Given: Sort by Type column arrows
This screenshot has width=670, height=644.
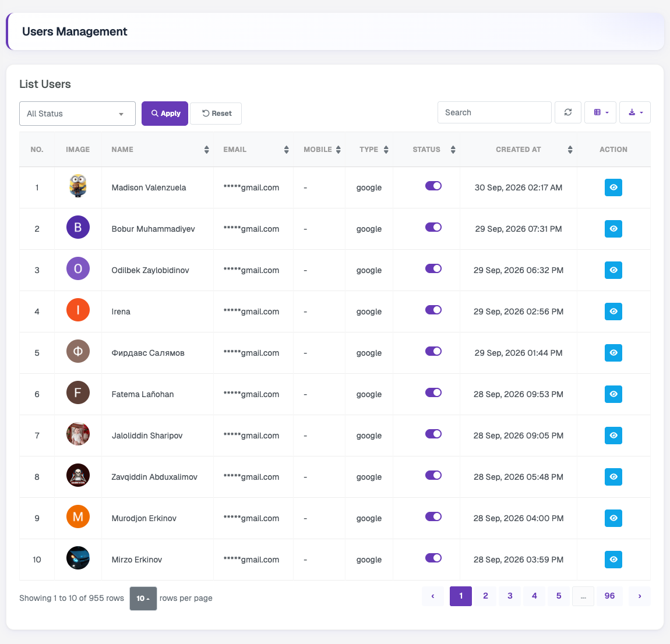Looking at the screenshot, I should 386,150.
